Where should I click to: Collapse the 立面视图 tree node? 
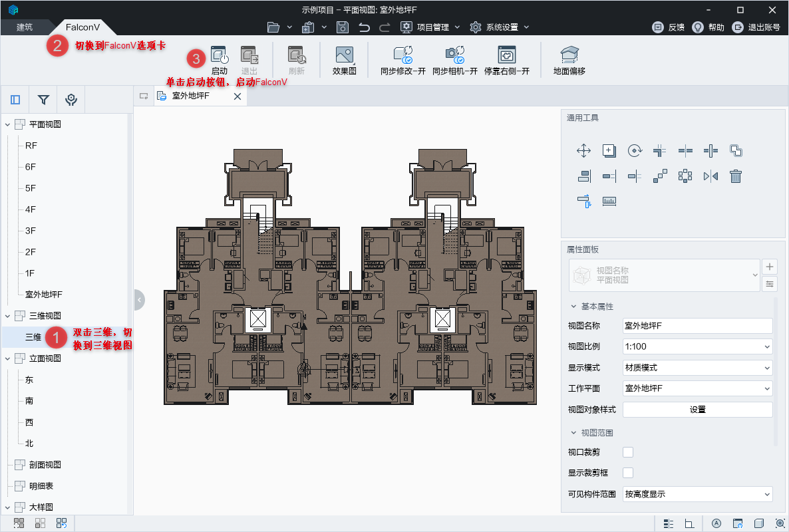coord(8,358)
